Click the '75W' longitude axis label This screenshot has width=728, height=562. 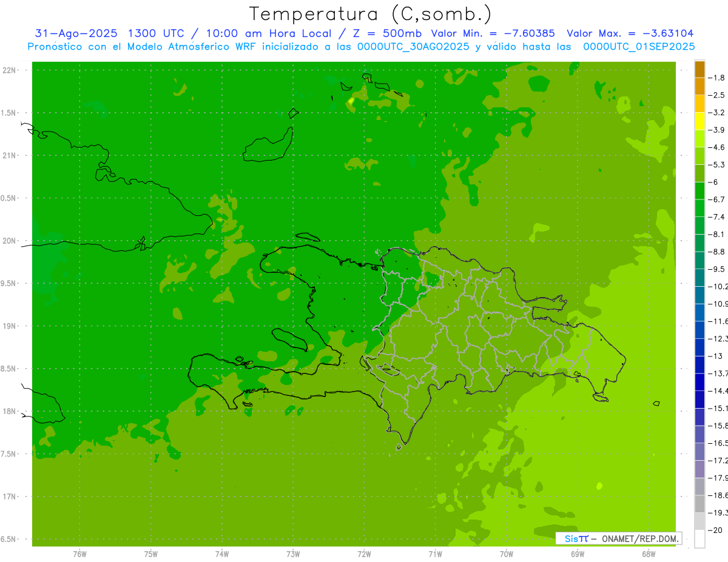pos(150,554)
